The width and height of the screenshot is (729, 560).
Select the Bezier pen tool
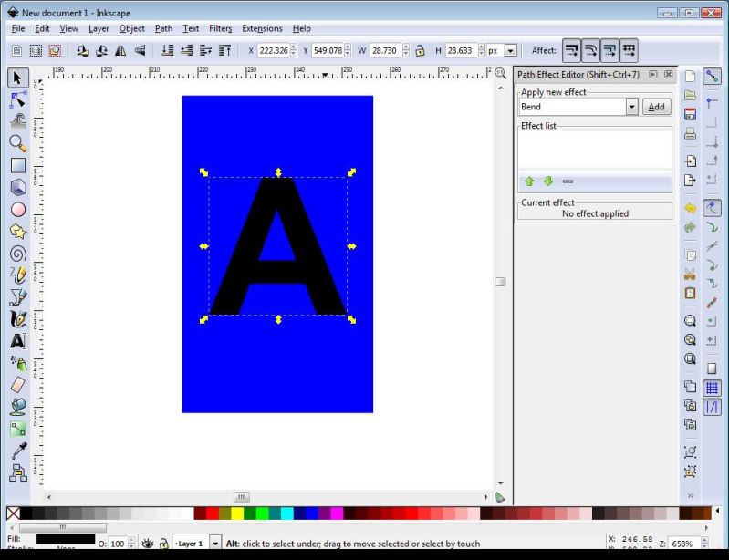coord(17,297)
